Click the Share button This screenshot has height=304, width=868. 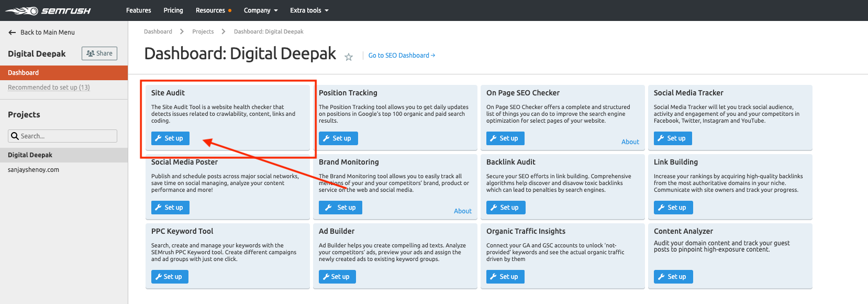pyautogui.click(x=99, y=53)
